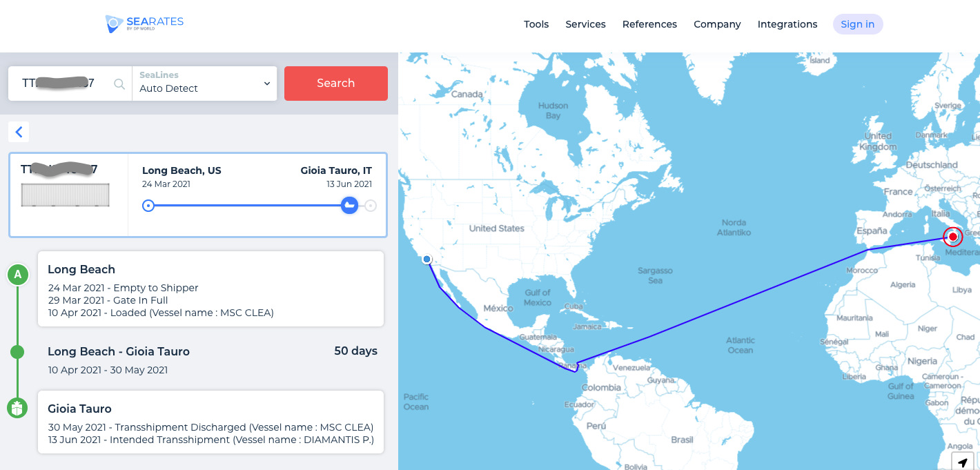Go back using the left chevron button
The image size is (980, 470).
click(x=19, y=132)
